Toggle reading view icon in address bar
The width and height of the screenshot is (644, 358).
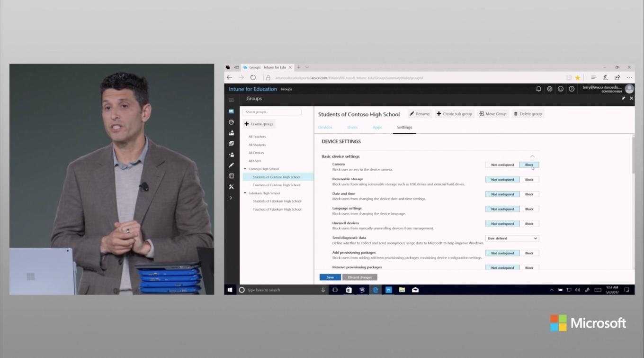pyautogui.click(x=569, y=78)
